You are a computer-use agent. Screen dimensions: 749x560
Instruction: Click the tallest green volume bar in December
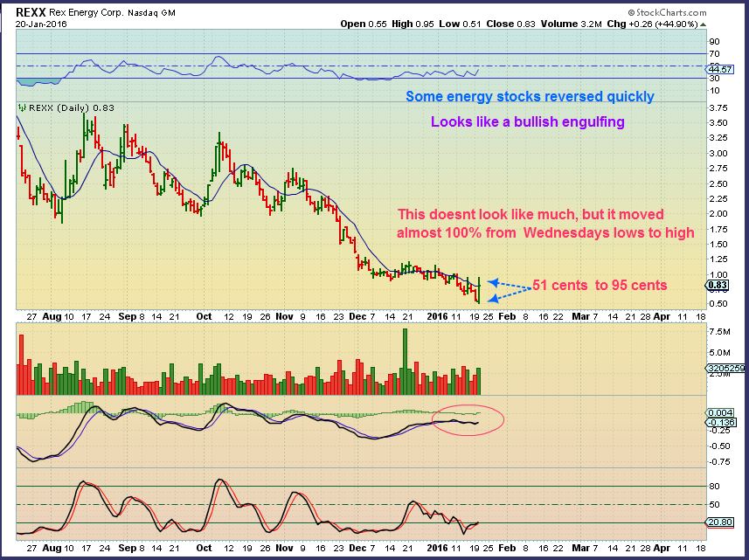[405, 362]
